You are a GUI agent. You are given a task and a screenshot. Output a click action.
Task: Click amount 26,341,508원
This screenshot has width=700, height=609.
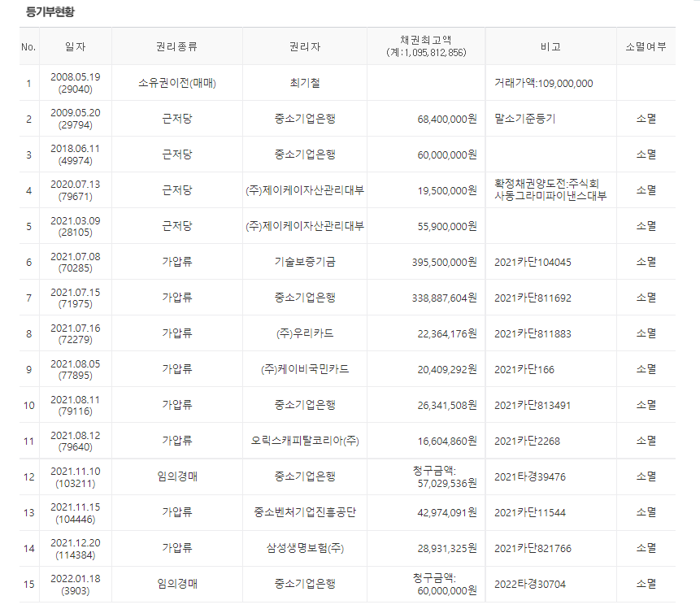(447, 406)
